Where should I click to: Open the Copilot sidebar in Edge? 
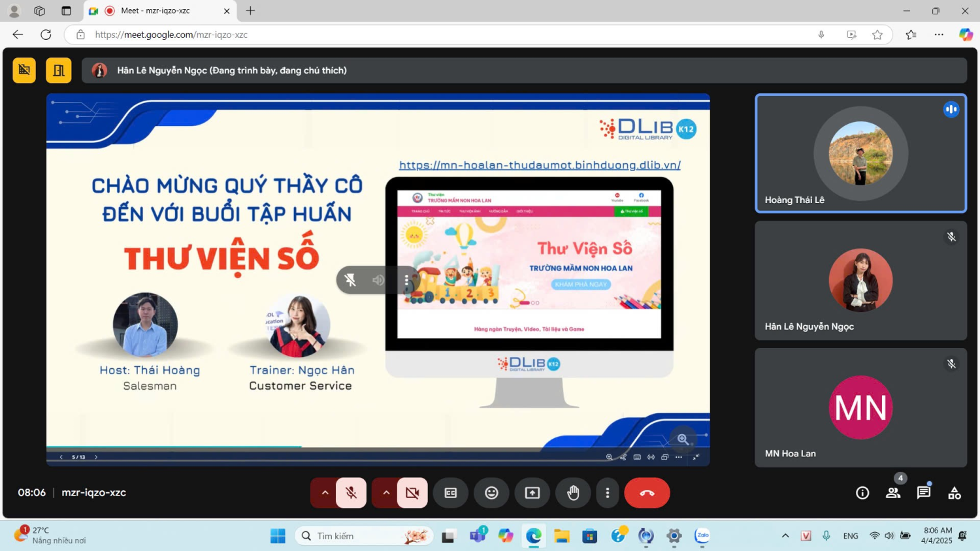(966, 35)
